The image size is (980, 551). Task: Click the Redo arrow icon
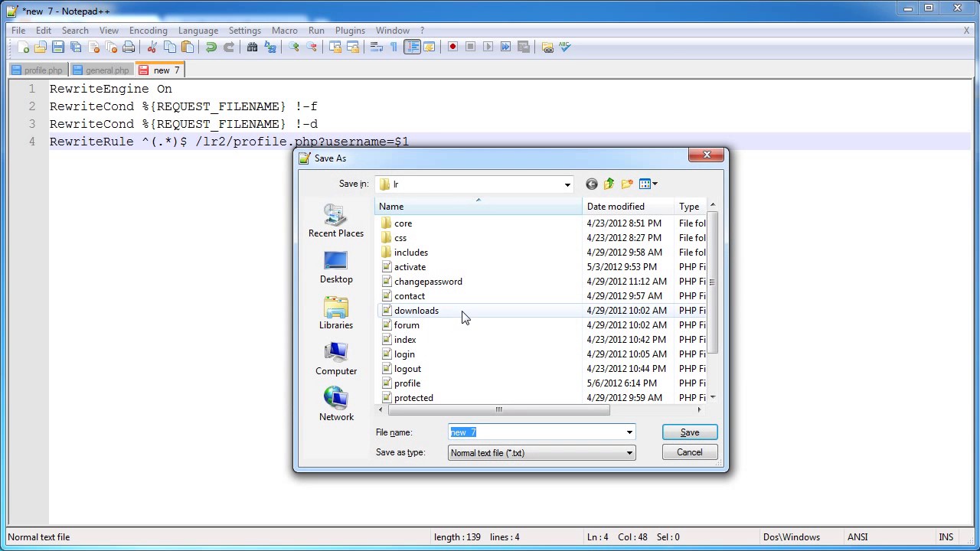tap(229, 47)
